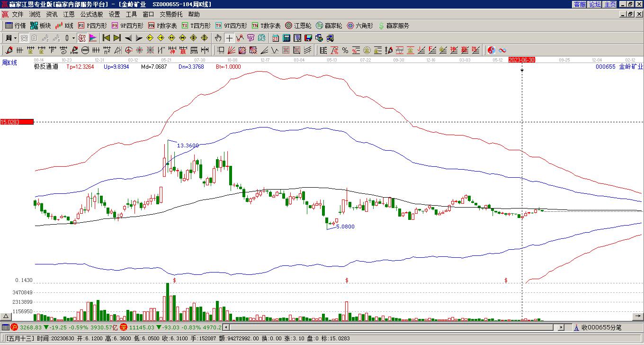Image resolution: width=644 pixels, height=345 pixels.
Task: Open the 9T四方形 tool
Action: (231, 26)
